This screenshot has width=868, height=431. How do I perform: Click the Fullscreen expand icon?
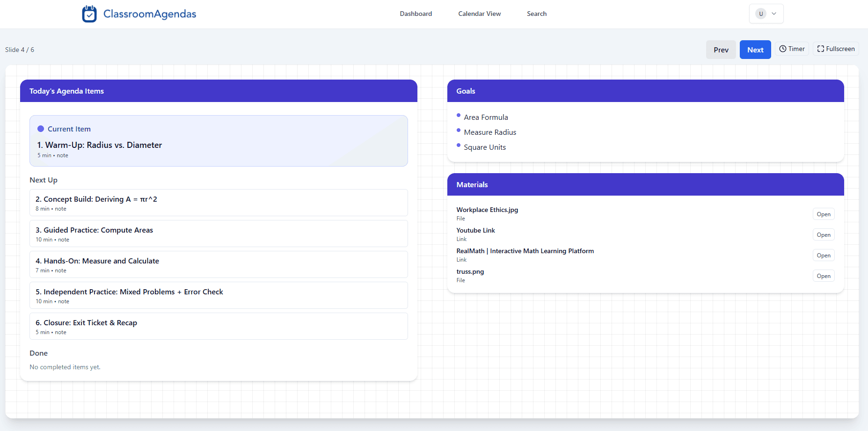[820, 49]
